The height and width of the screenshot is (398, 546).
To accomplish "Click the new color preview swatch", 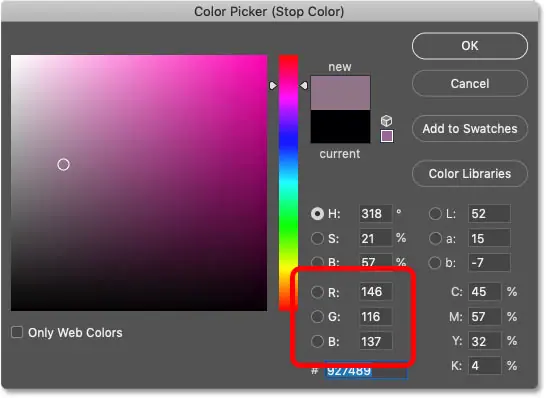I will [x=340, y=93].
